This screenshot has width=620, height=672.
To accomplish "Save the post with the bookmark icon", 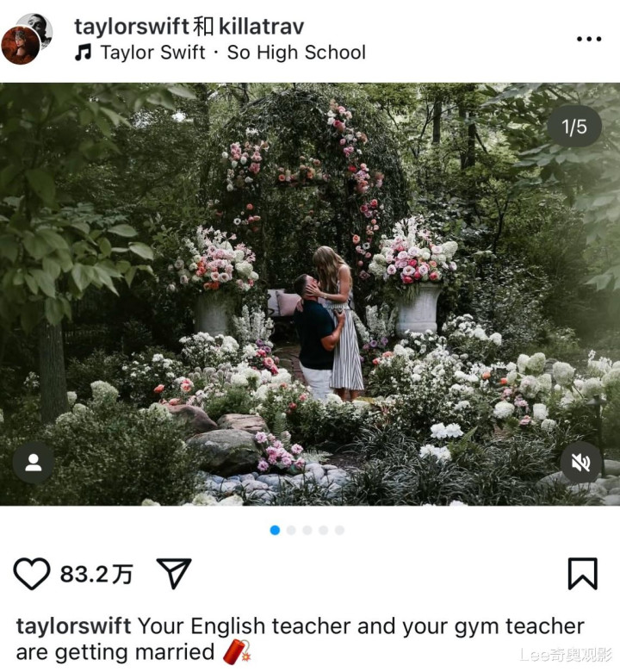I will click(x=582, y=574).
